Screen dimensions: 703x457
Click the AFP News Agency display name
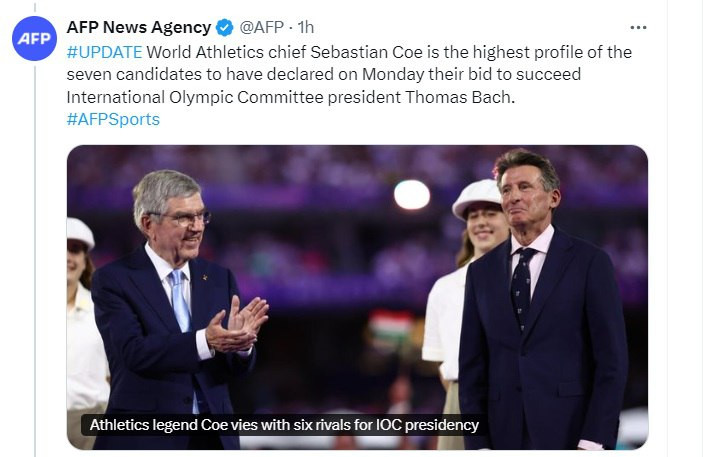139,28
